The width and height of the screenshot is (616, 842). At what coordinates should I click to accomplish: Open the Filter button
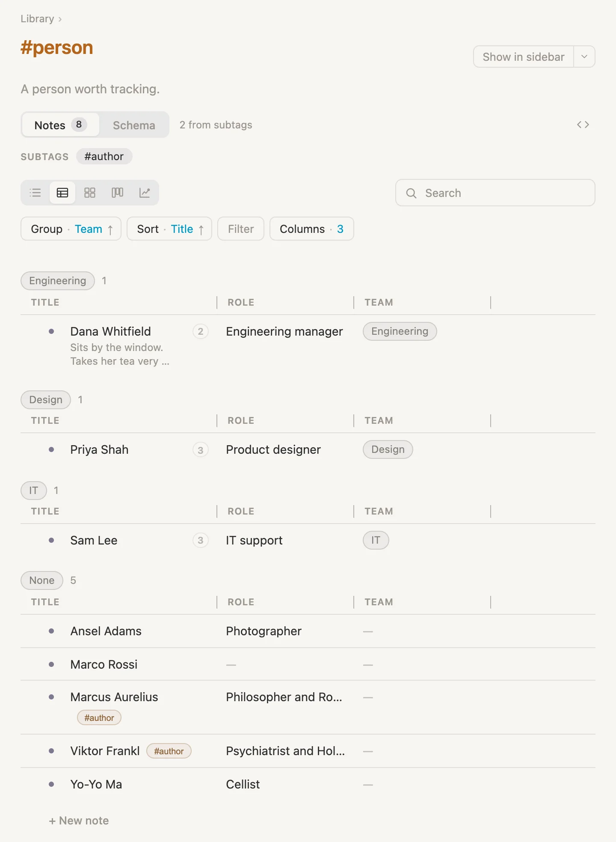pyautogui.click(x=241, y=229)
